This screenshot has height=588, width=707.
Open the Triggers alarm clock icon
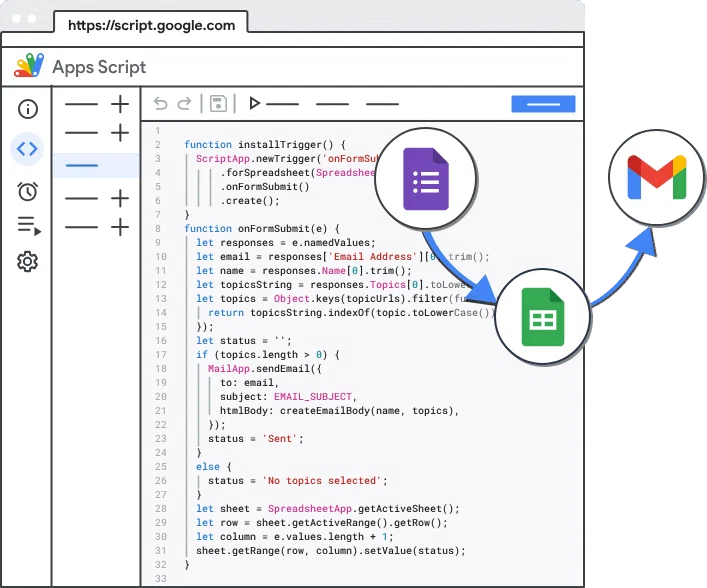(28, 191)
